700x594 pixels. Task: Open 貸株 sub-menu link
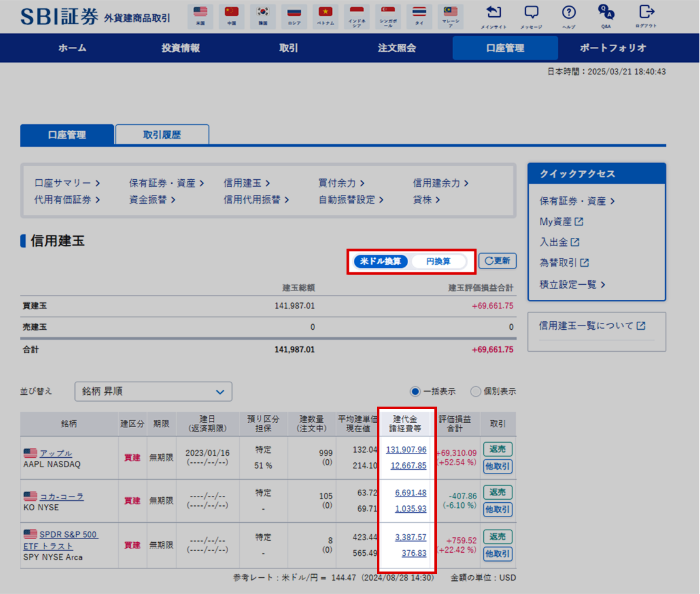426,199
